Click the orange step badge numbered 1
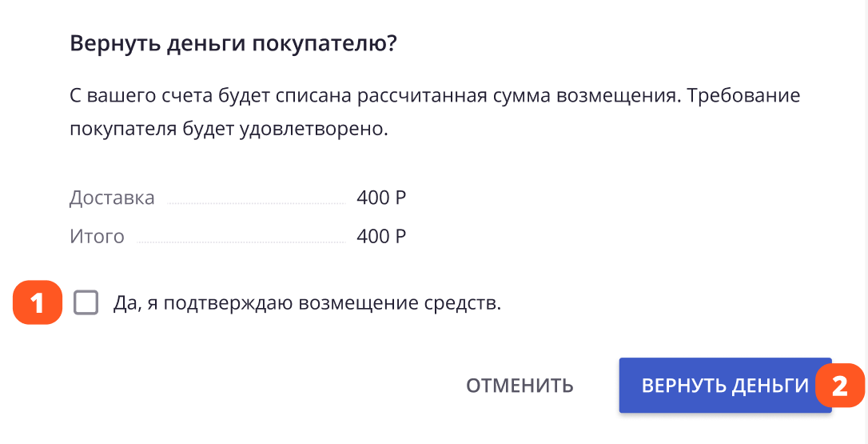Viewport: 868px width, 444px height. point(37,303)
